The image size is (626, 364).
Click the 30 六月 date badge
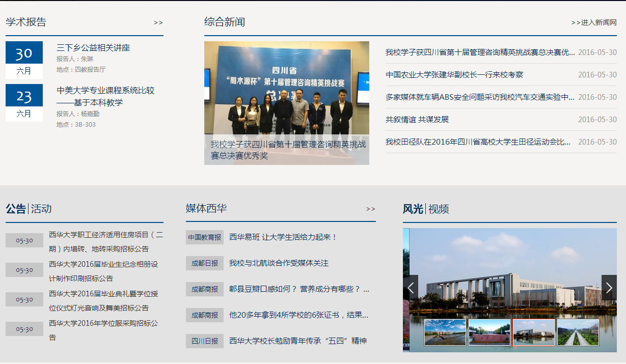(24, 60)
